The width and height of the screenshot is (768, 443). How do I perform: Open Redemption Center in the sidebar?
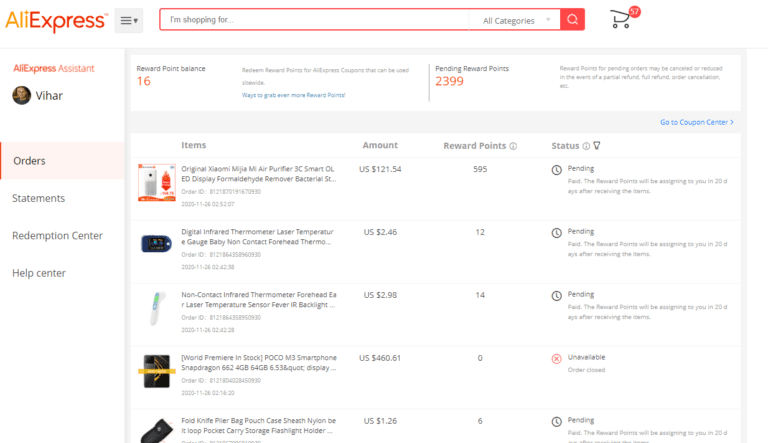57,235
